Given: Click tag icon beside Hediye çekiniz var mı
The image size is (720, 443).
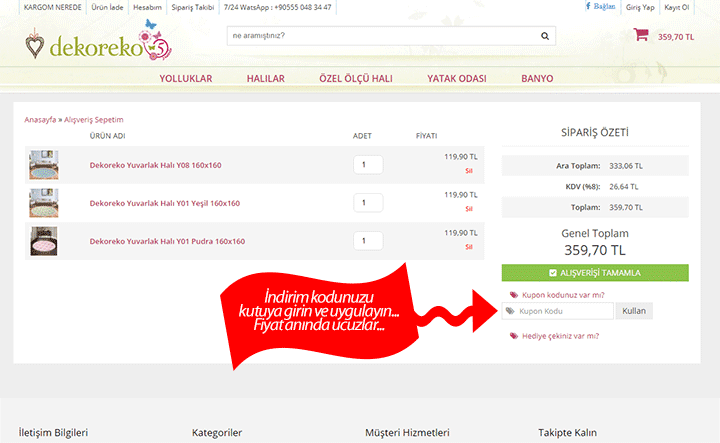Looking at the screenshot, I should pyautogui.click(x=514, y=336).
